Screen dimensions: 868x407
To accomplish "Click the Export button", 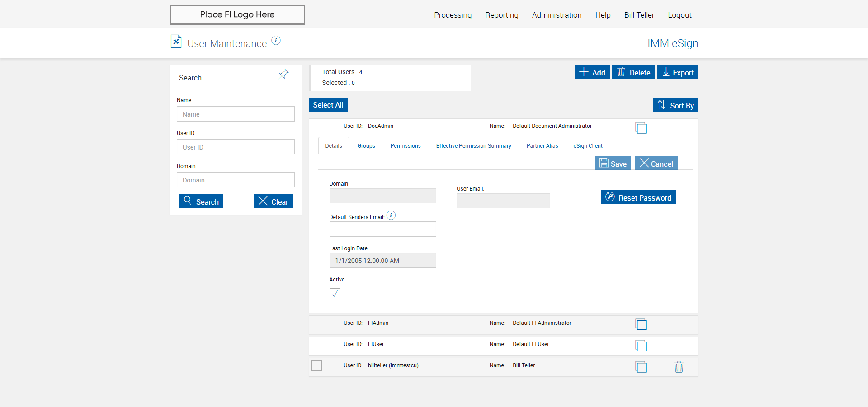I will tap(677, 72).
